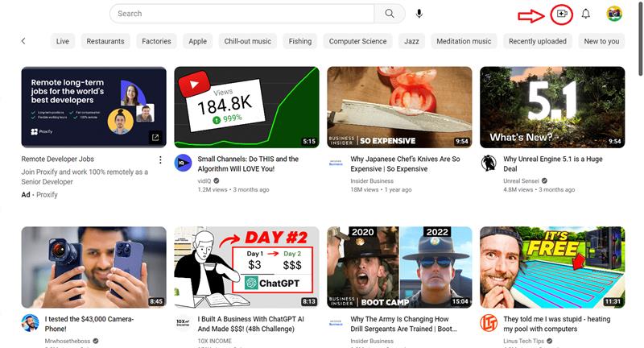This screenshot has height=348, width=644.
Task: Filter by Recently uploaded chip
Action: [537, 41]
